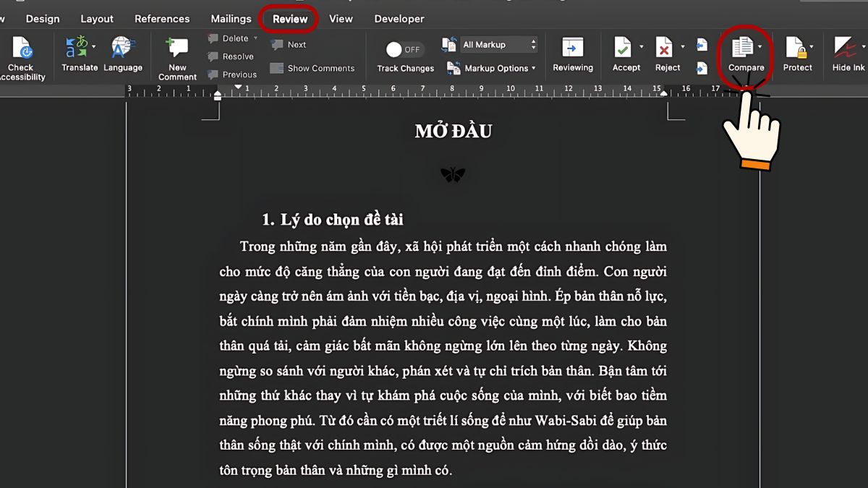The image size is (868, 488).
Task: Click the Accept change icon
Action: tap(622, 48)
